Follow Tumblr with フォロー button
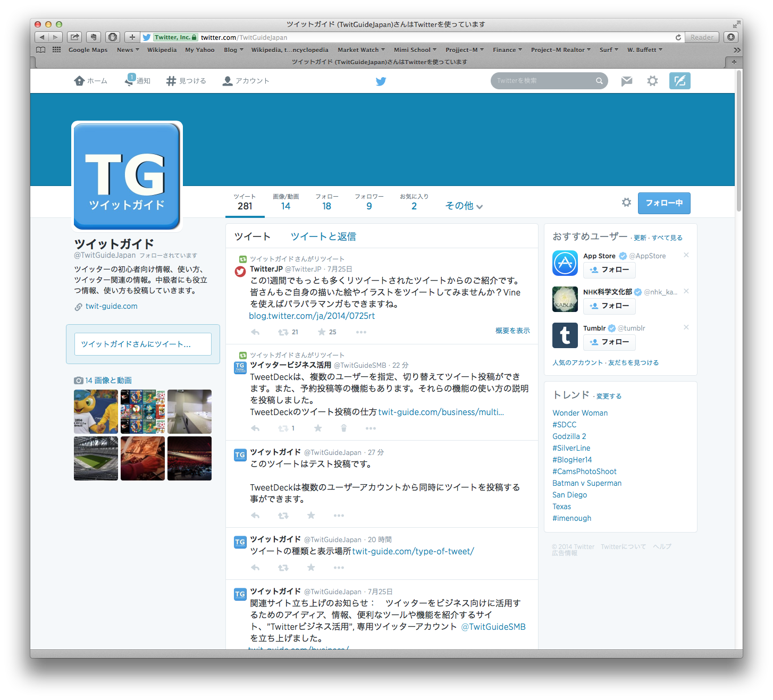 (x=609, y=342)
